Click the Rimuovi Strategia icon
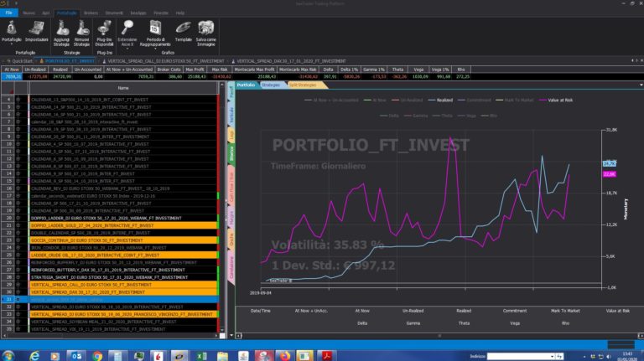The width and height of the screenshot is (644, 361). tap(81, 34)
